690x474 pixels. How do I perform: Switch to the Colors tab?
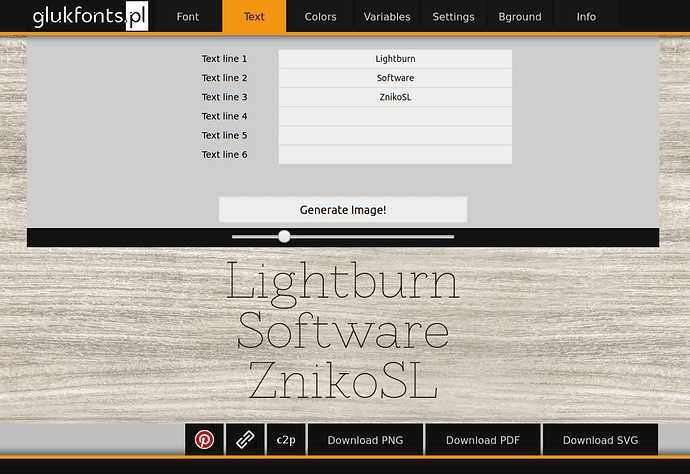coord(320,16)
